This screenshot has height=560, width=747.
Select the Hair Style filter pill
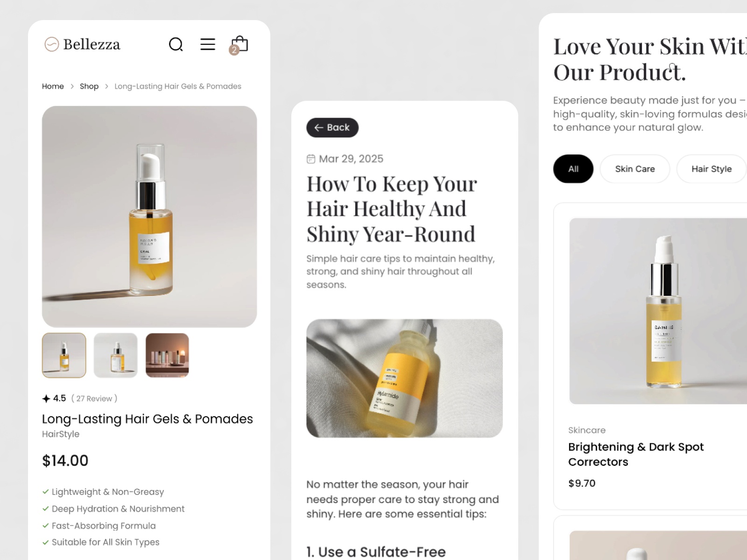pyautogui.click(x=712, y=169)
